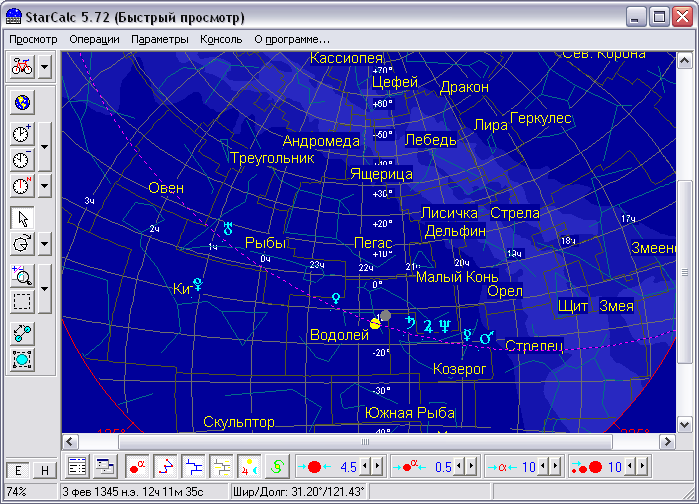The height and width of the screenshot is (504, 699).
Task: Open dropdown next to the rotate tool
Action: pyautogui.click(x=46, y=244)
